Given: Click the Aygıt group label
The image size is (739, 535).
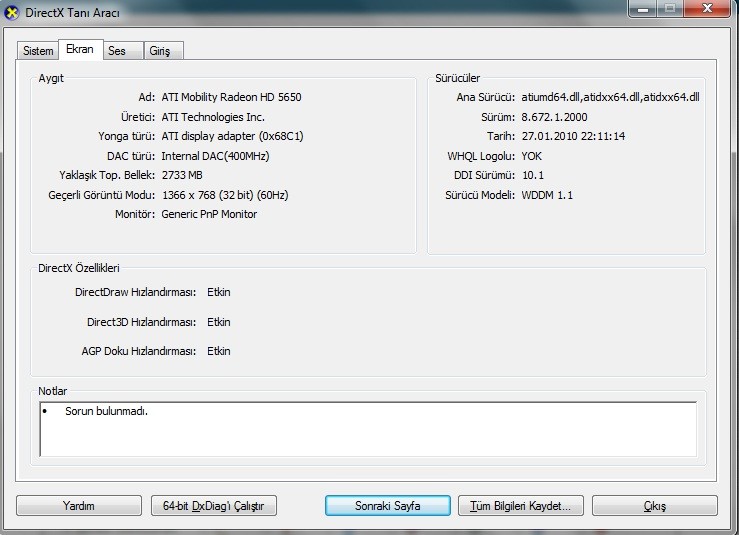Looking at the screenshot, I should click(51, 78).
